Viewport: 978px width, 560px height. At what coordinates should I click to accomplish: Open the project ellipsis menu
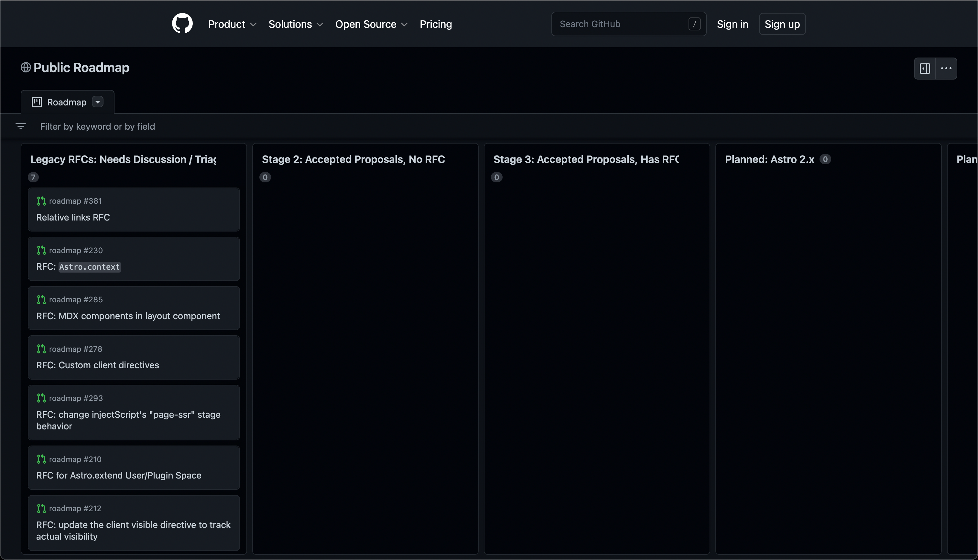click(x=946, y=68)
